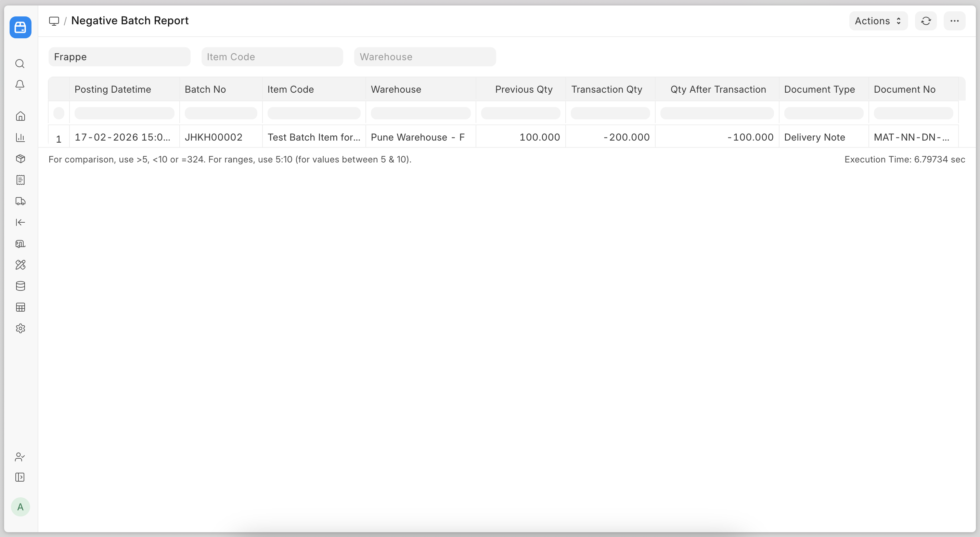Open the notifications bell
Viewport: 980px width, 537px height.
tap(20, 84)
